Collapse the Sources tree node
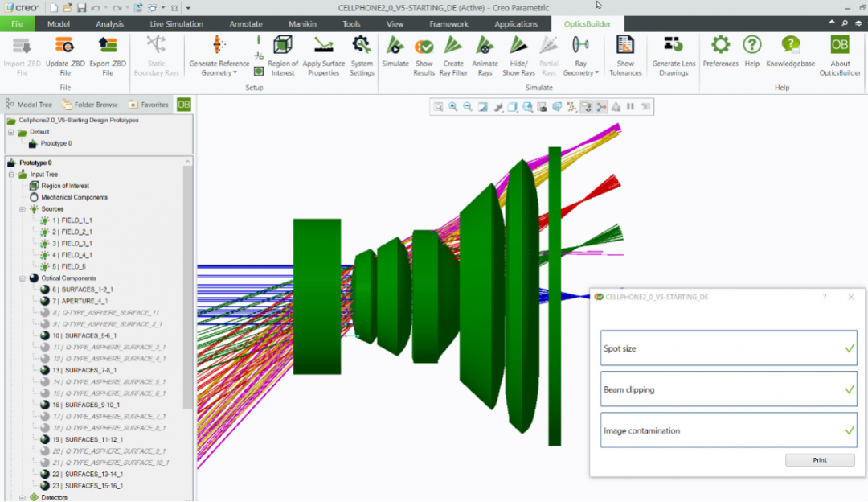Viewport: 868px width, 502px height. tap(23, 209)
